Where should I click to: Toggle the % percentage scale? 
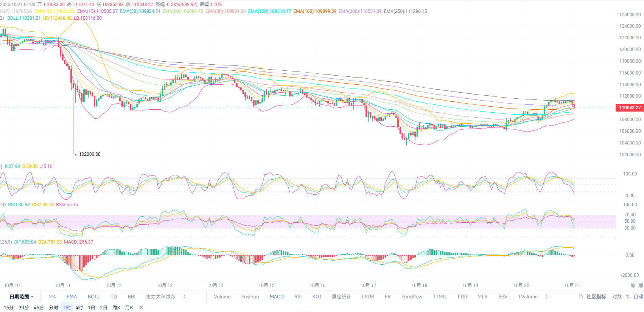tap(628, 296)
